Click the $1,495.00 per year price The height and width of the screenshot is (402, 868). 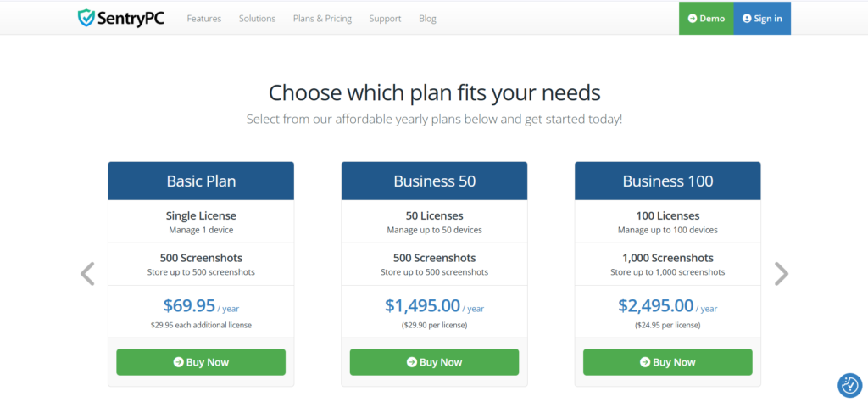click(435, 306)
